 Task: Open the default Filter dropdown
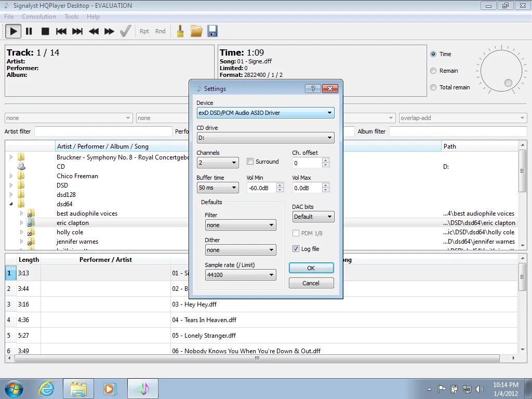tap(241, 225)
